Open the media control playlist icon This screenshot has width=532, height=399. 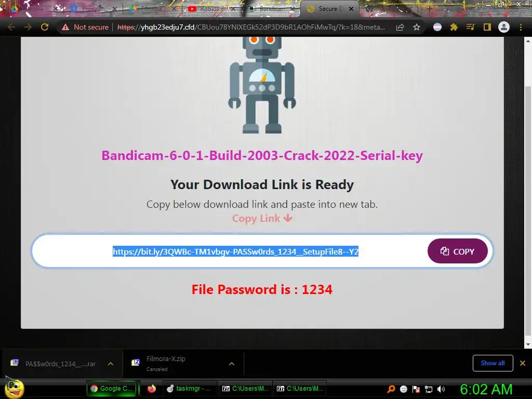(x=470, y=27)
